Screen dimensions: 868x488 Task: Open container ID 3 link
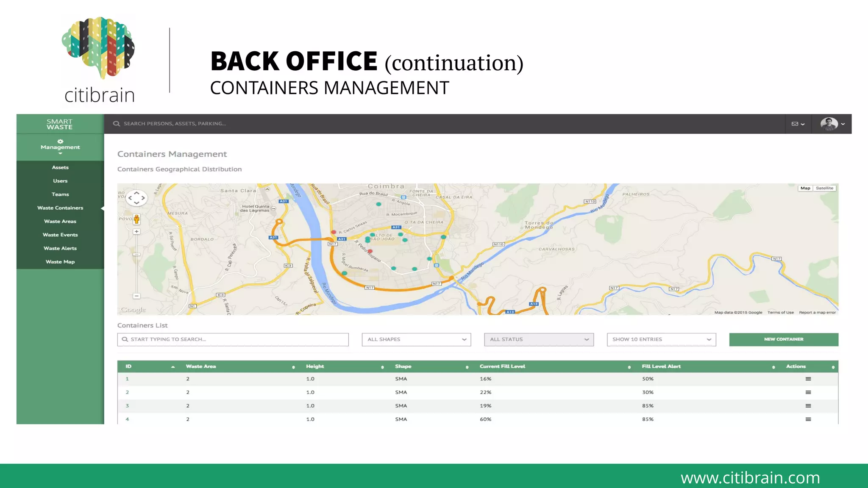click(127, 406)
